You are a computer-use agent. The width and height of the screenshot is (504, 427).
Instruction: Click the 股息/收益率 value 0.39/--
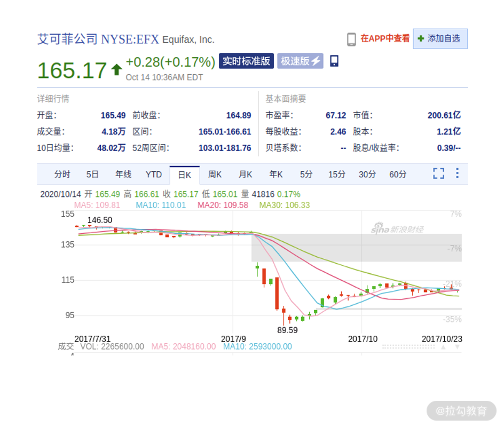(448, 148)
